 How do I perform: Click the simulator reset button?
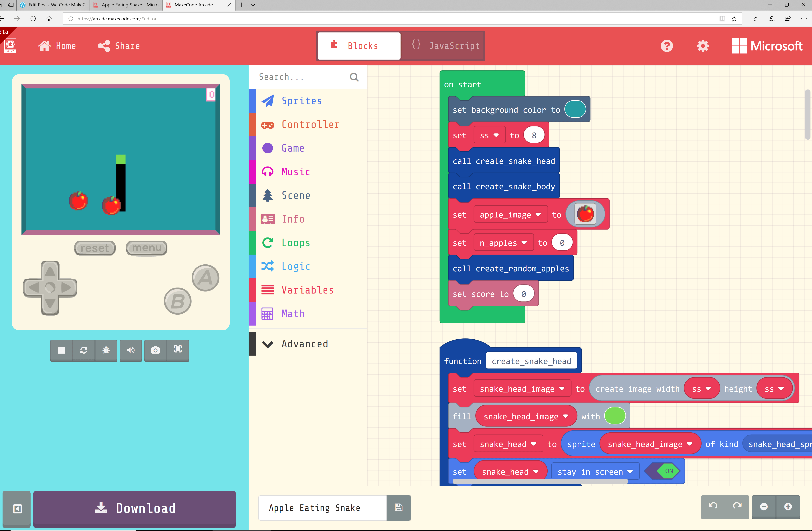pyautogui.click(x=95, y=248)
